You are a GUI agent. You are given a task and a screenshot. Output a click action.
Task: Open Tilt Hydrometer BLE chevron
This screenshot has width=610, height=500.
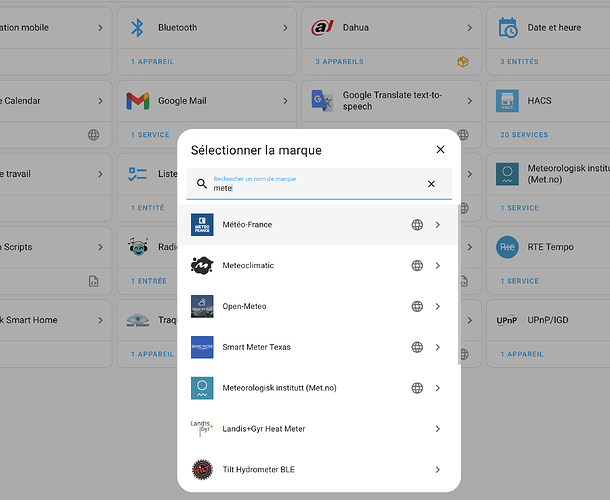pyautogui.click(x=438, y=469)
